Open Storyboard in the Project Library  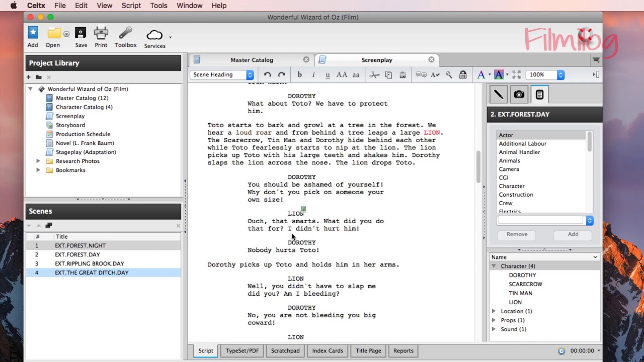point(70,125)
